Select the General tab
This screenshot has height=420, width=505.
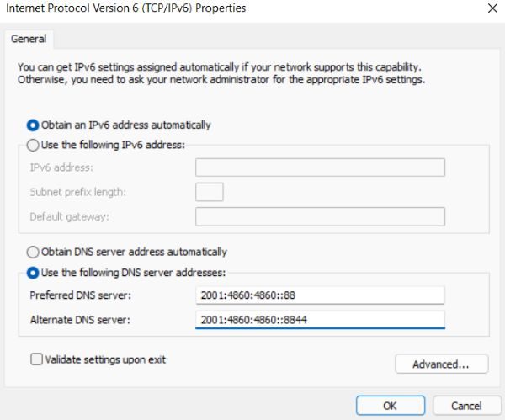(x=29, y=39)
